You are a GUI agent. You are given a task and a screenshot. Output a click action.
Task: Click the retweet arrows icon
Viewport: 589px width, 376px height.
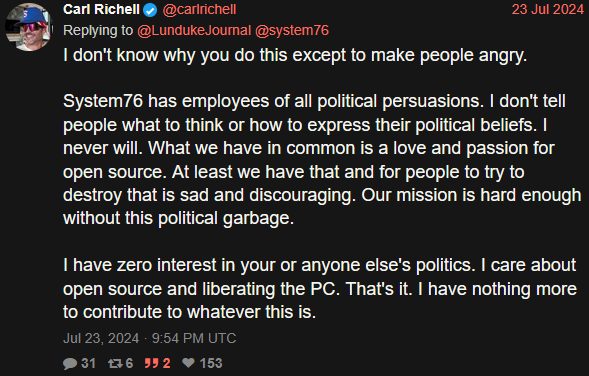tap(115, 363)
